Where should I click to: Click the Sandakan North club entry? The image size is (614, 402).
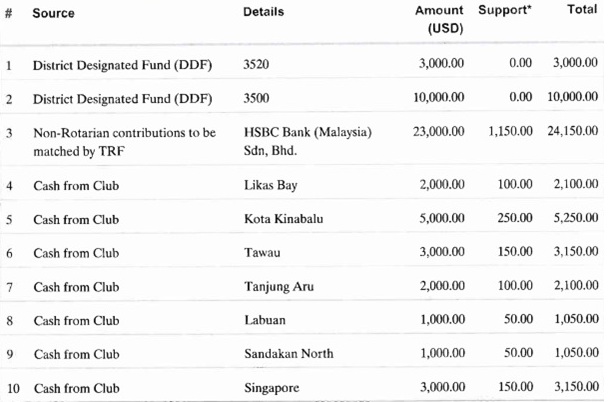[x=289, y=354]
